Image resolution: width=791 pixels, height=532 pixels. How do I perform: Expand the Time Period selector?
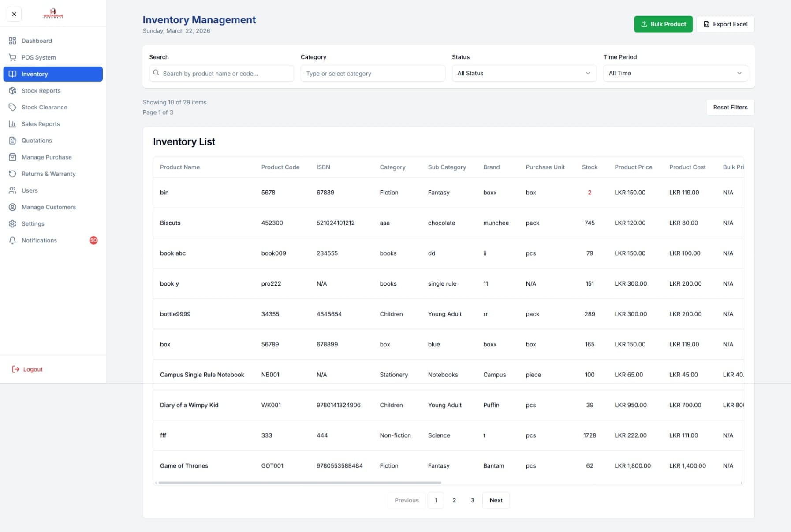click(675, 73)
